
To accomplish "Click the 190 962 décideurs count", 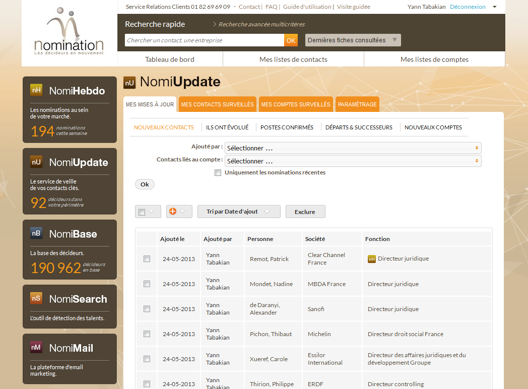I will (56, 268).
